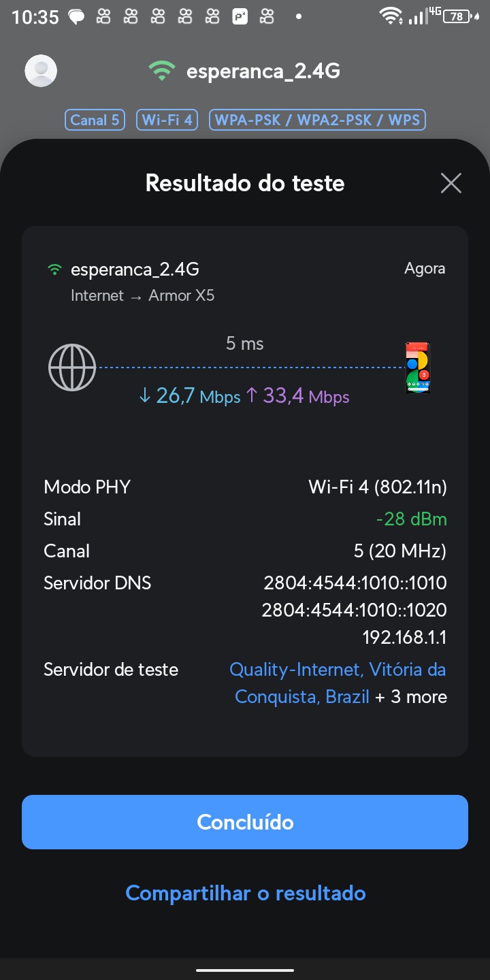490x980 pixels.
Task: Tap the Concluído button
Action: tap(245, 822)
